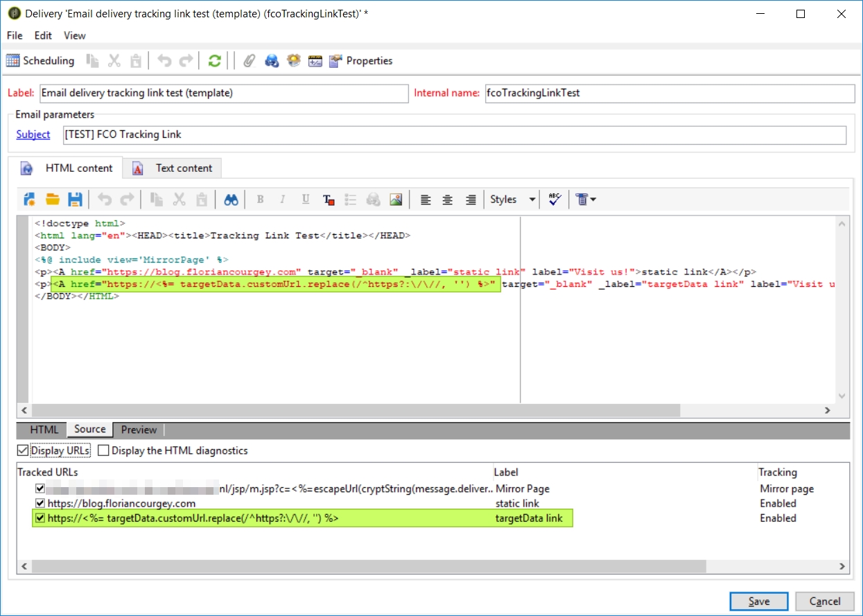
Task: Run the ABC spell check icon
Action: (555, 200)
